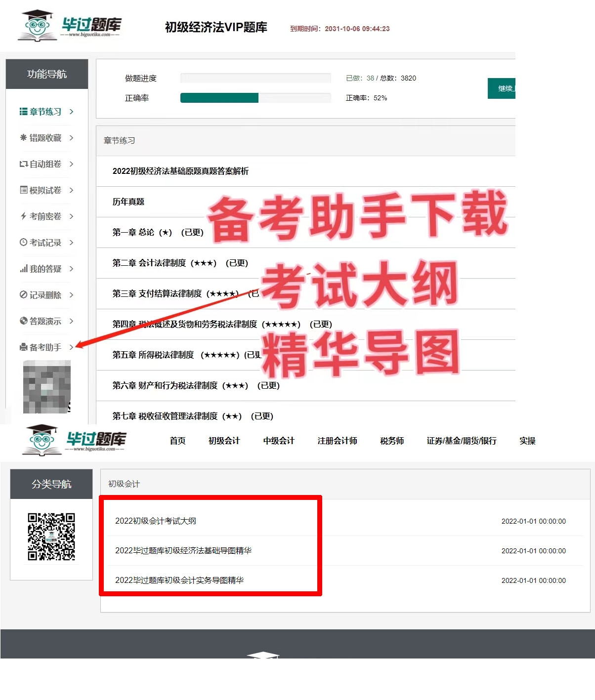Open the 实操 navigation tab

[527, 441]
